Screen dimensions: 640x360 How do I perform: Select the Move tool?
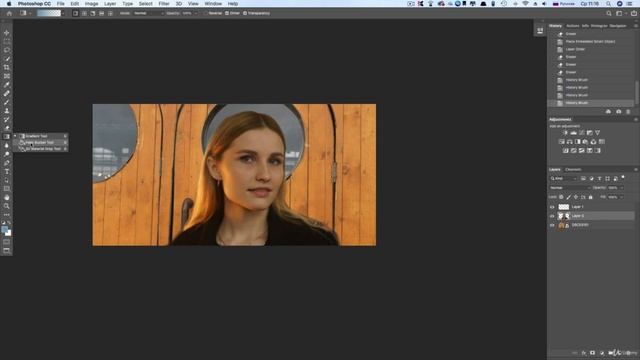(7, 33)
